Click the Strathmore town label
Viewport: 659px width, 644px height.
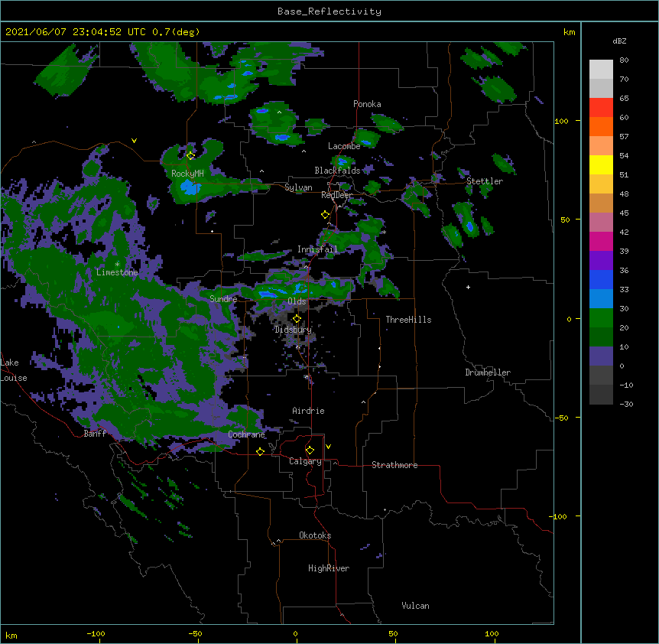[394, 465]
